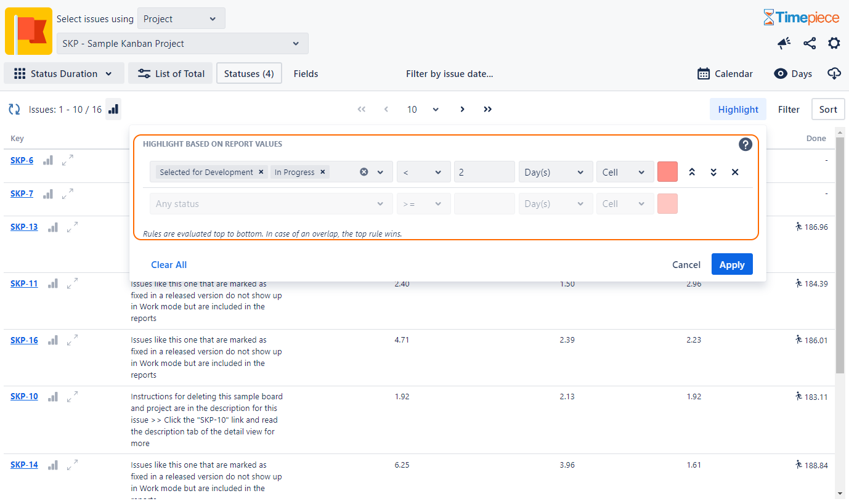The height and width of the screenshot is (504, 849).
Task: Open the settings gear icon
Action: click(x=834, y=43)
